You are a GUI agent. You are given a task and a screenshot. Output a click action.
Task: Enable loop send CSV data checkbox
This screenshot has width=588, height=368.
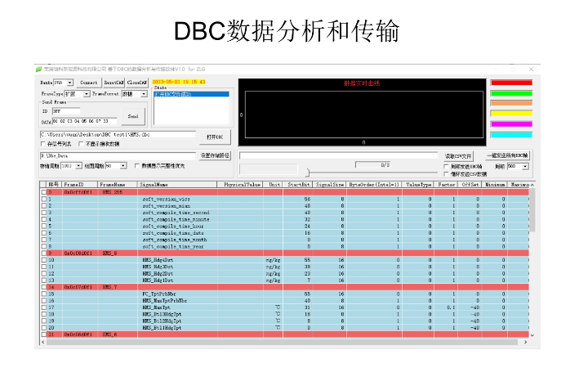pos(446,174)
